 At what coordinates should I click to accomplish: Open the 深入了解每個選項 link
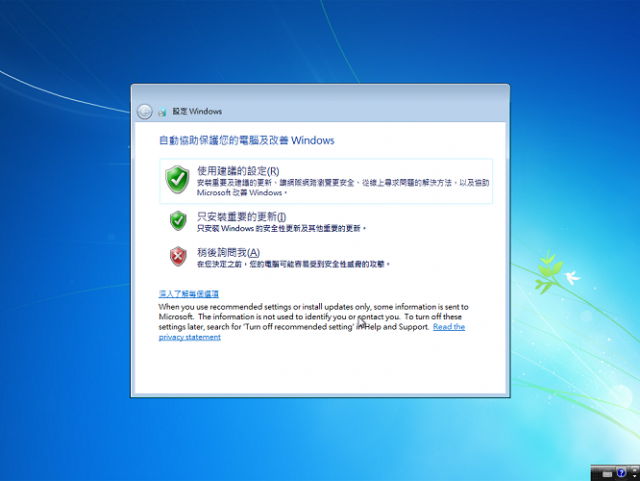[189, 294]
